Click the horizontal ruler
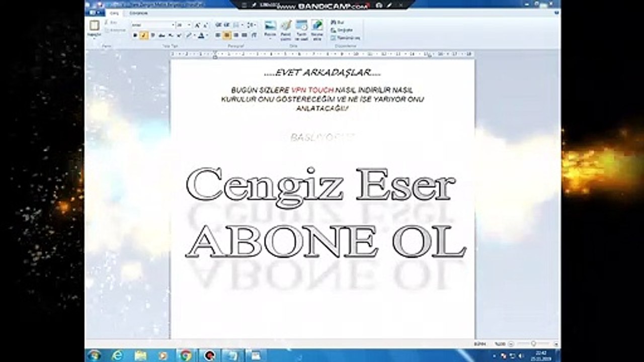644x362 pixels. pyautogui.click(x=322, y=54)
